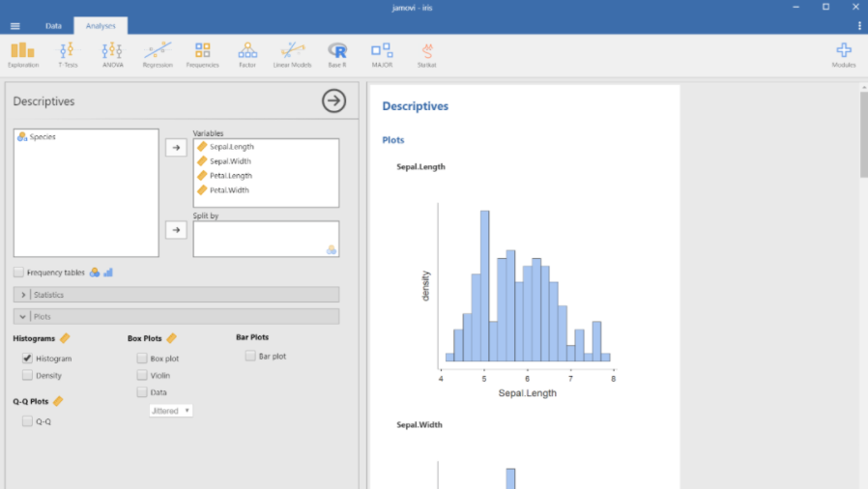Collapse the Plots section
868x489 pixels.
click(23, 317)
